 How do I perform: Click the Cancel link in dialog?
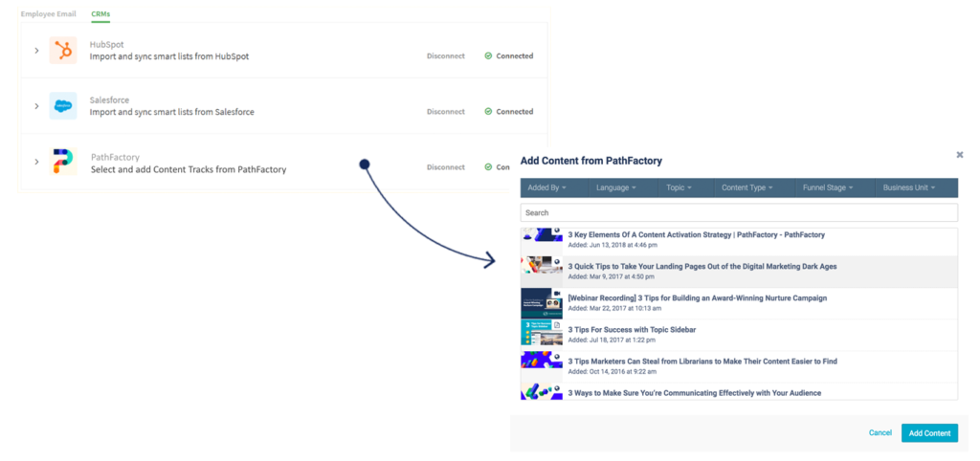coord(880,433)
